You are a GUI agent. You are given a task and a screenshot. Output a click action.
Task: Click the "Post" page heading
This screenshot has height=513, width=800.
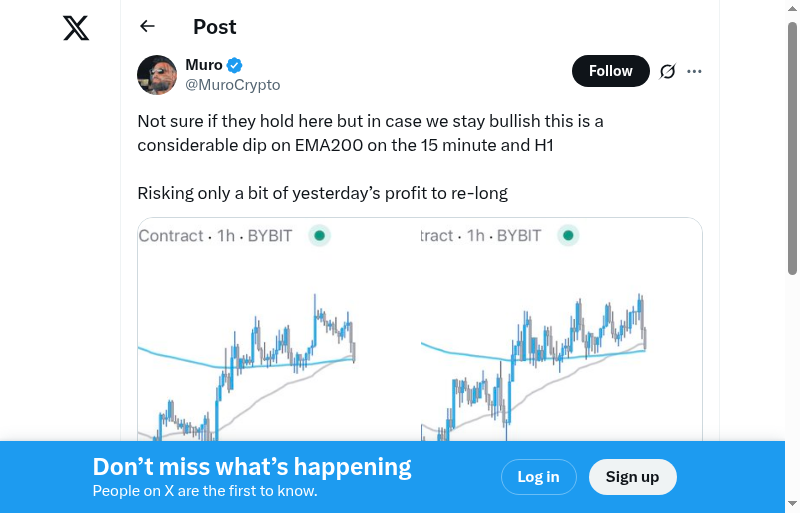tap(215, 27)
